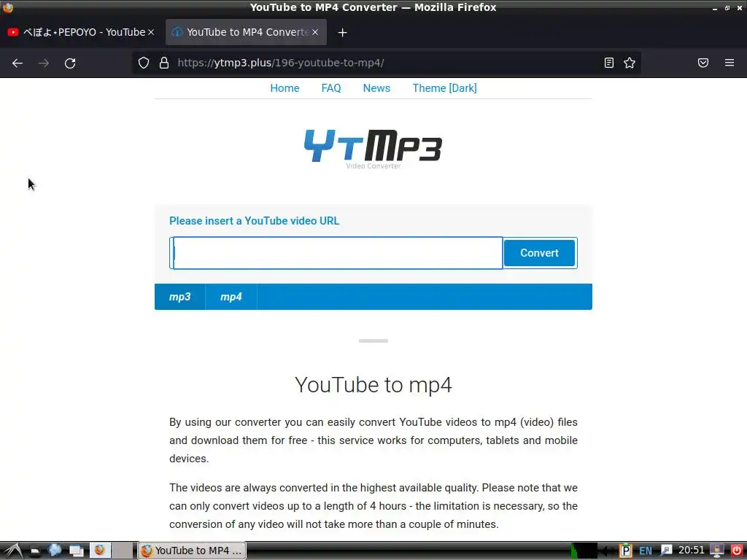The width and height of the screenshot is (747, 560).
Task: Open file manager icon in taskbar
Action: coord(34,551)
